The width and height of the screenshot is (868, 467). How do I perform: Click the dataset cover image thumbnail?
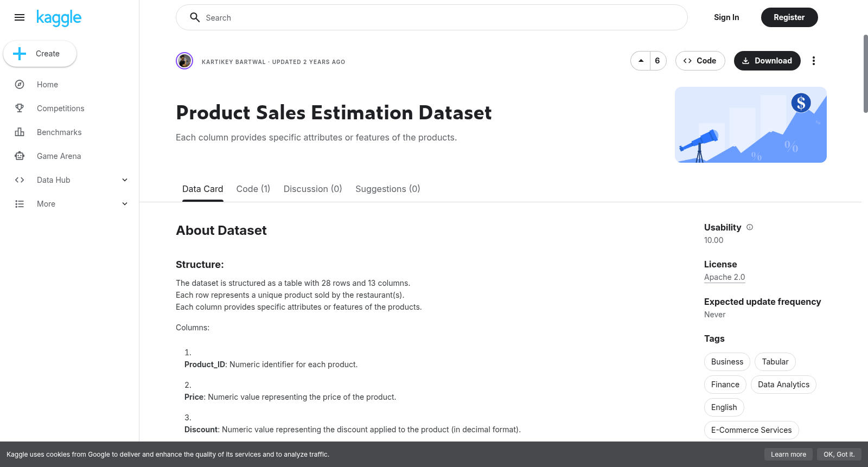(751, 125)
